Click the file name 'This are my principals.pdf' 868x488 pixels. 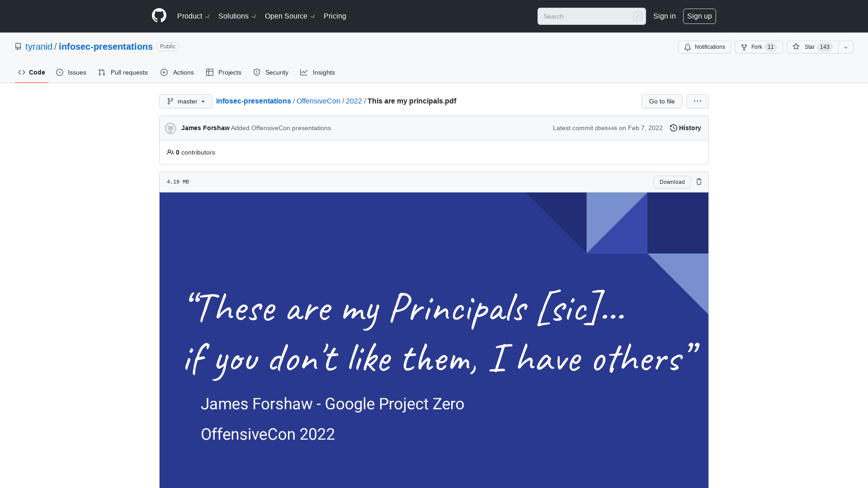412,101
